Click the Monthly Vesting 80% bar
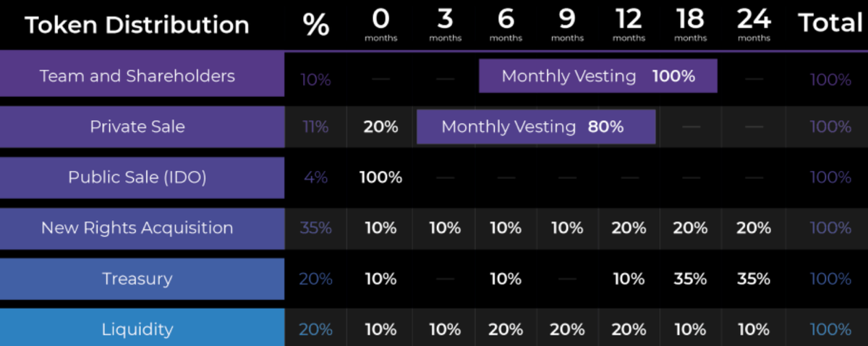 point(535,127)
